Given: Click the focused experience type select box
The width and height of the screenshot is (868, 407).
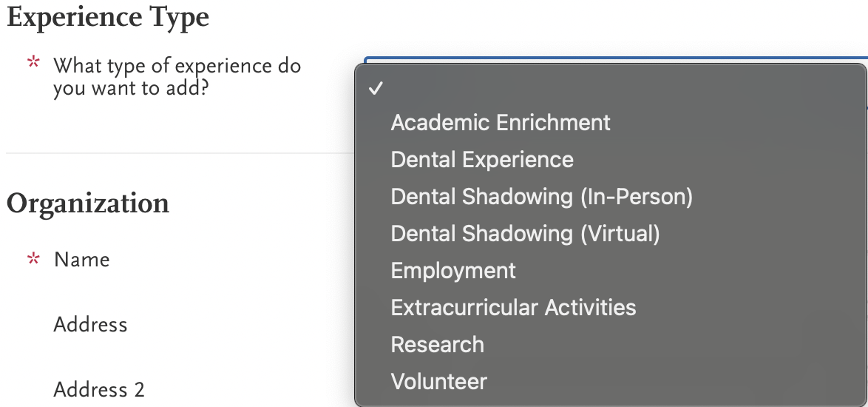Looking at the screenshot, I should [x=616, y=60].
